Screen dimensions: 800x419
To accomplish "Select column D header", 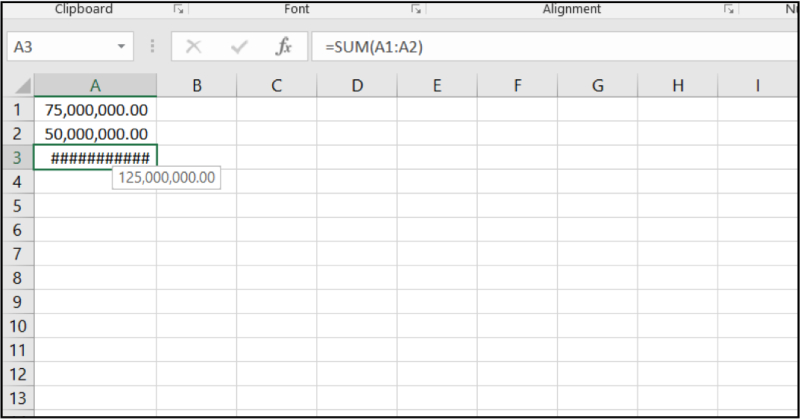I will [x=357, y=85].
